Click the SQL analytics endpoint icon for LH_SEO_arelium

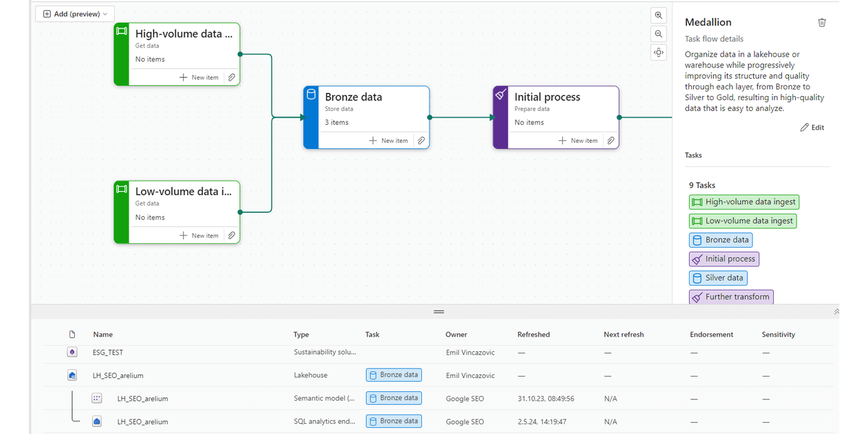[97, 421]
